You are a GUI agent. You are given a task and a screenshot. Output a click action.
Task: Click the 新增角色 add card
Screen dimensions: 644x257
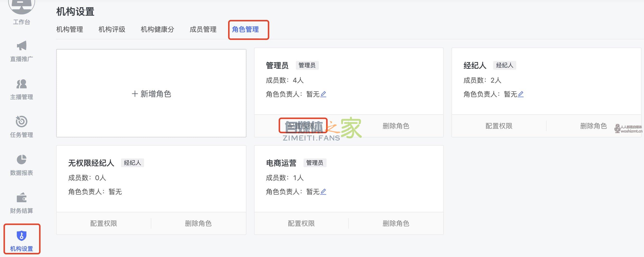point(151,94)
